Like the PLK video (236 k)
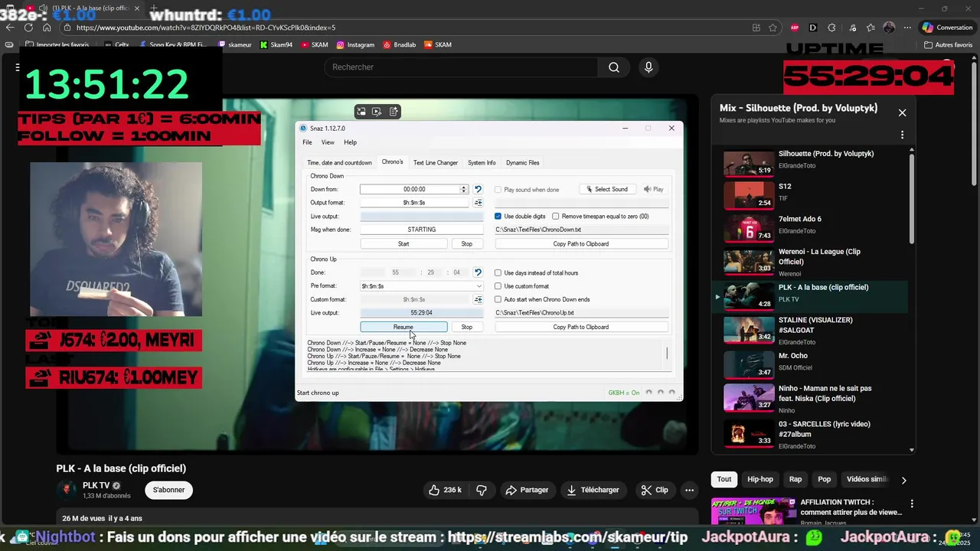 coord(445,490)
